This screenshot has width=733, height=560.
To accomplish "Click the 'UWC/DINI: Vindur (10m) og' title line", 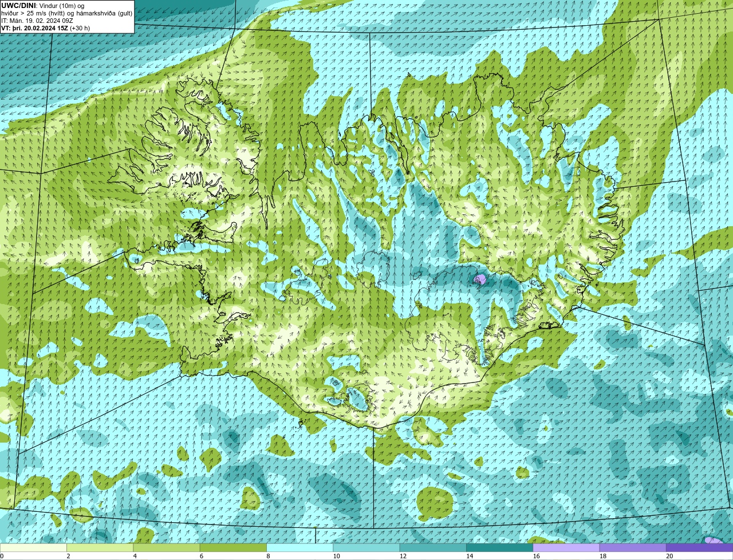I will 43,6.
